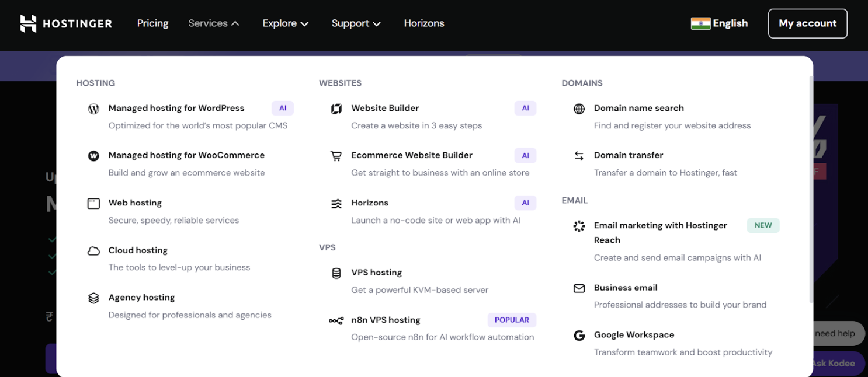Open the Support dropdown
868x377 pixels.
pyautogui.click(x=356, y=23)
